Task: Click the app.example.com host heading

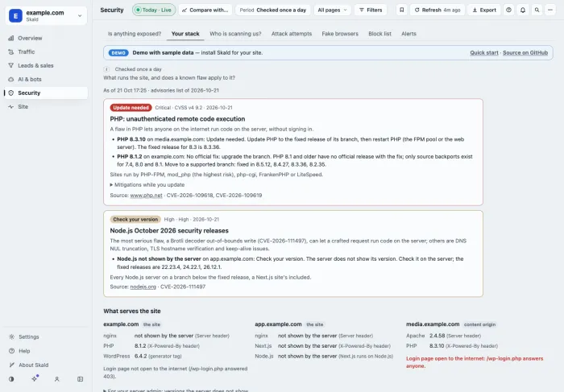Action: 278,324
